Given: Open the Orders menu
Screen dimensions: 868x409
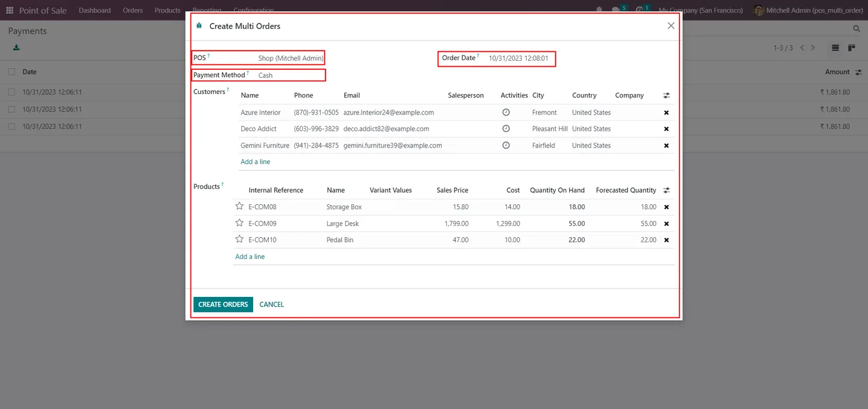Looking at the screenshot, I should pyautogui.click(x=133, y=10).
